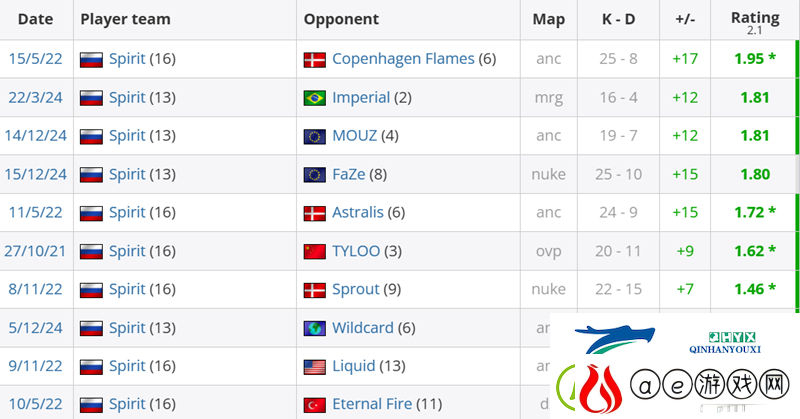Sort table by the Date column header

[x=35, y=19]
